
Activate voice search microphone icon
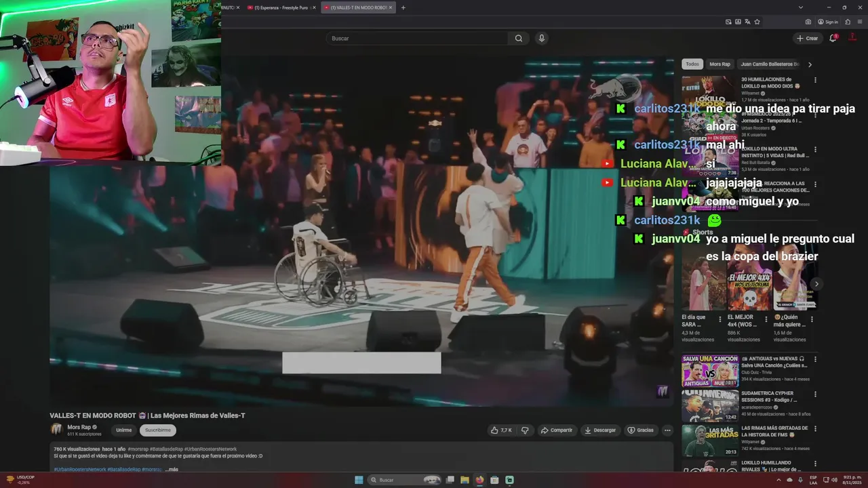pos(541,38)
